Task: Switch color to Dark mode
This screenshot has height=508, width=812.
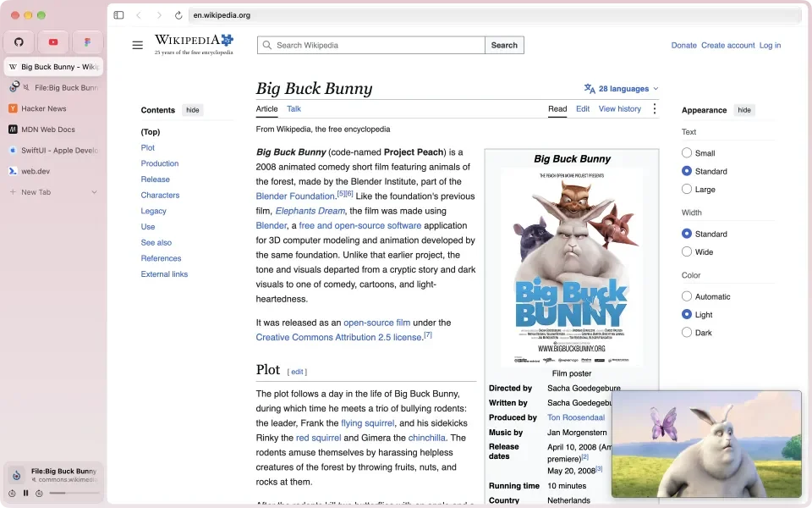Action: point(687,332)
